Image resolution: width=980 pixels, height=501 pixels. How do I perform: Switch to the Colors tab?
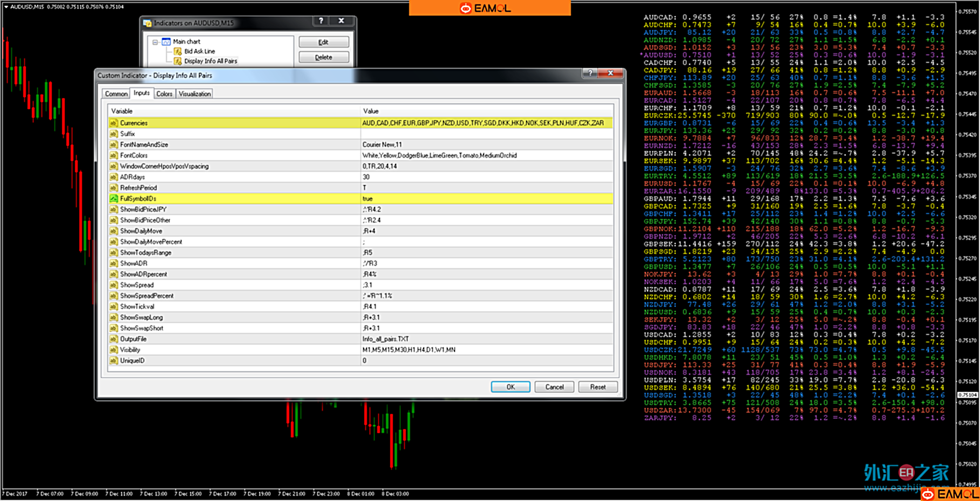tap(164, 94)
